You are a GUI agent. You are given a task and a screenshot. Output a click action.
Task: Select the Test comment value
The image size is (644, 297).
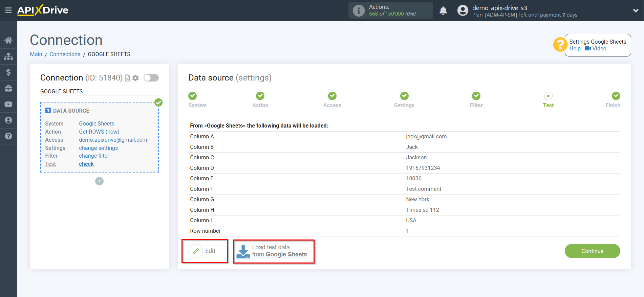(x=424, y=189)
